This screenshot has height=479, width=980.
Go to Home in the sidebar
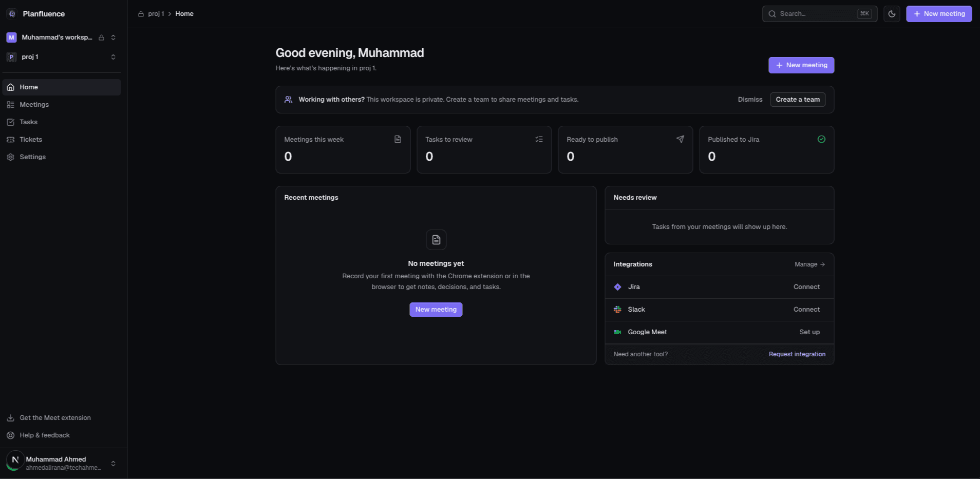tap(62, 87)
